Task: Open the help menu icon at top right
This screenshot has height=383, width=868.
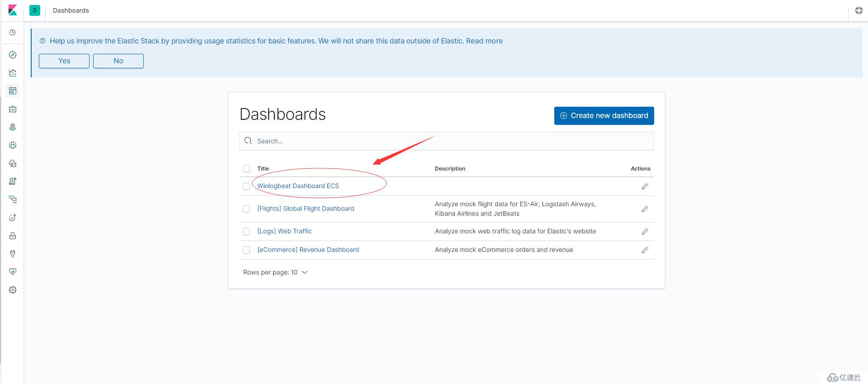Action: 859,10
